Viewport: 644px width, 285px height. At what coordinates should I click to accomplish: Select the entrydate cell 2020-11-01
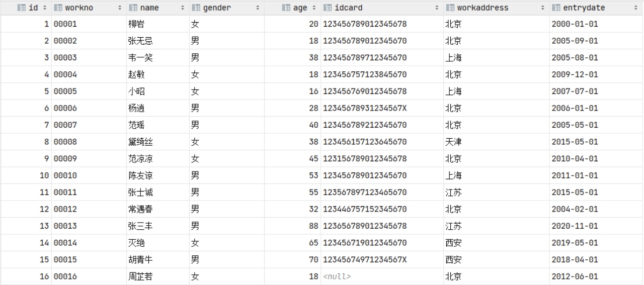point(575,226)
